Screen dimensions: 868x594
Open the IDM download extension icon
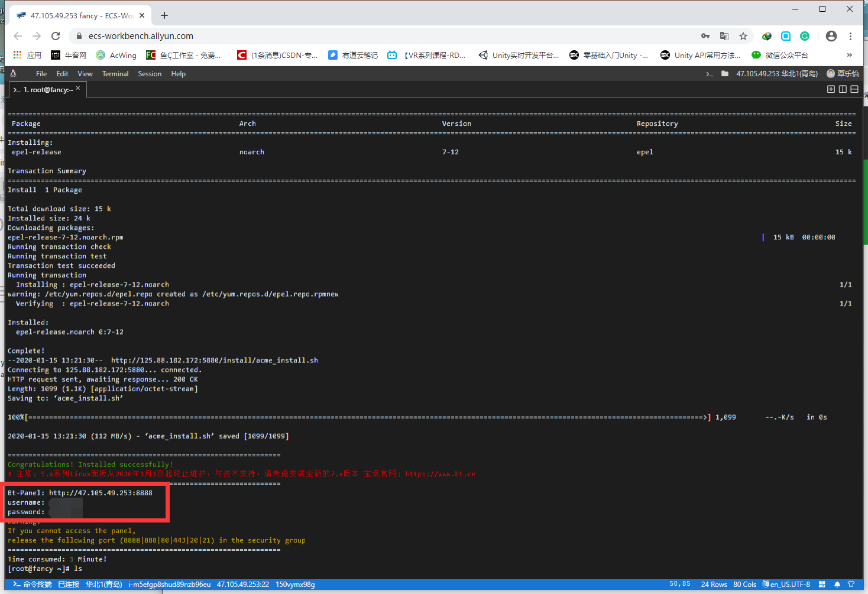767,36
